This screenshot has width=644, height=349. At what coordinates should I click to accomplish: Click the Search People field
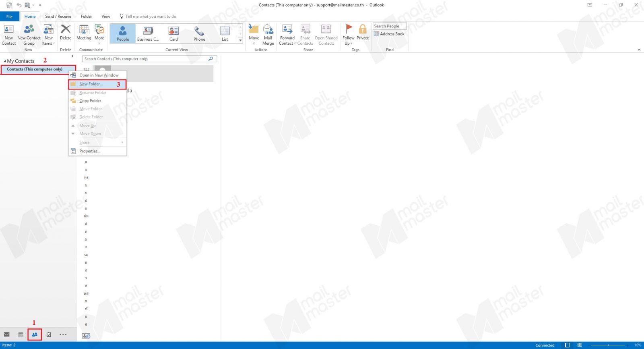389,26
